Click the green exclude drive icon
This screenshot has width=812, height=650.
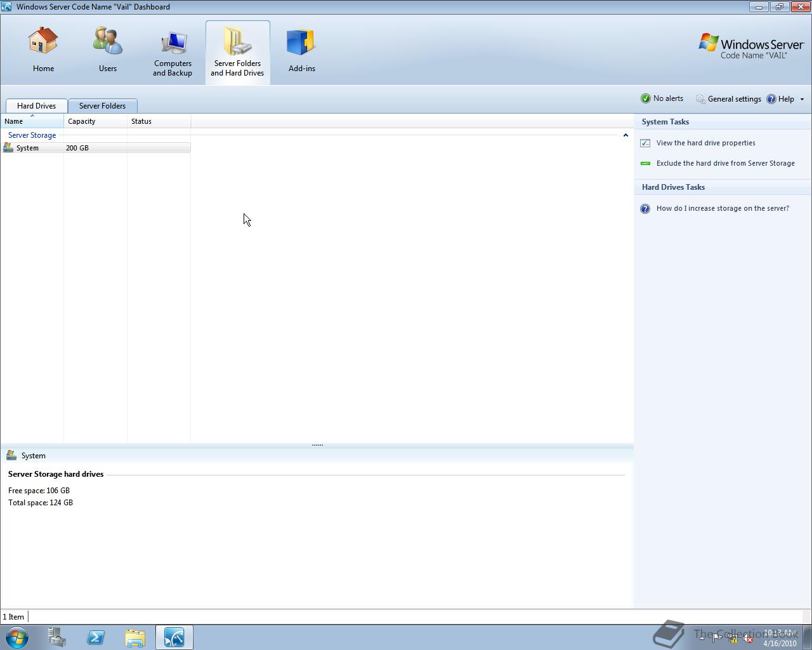[x=645, y=163]
